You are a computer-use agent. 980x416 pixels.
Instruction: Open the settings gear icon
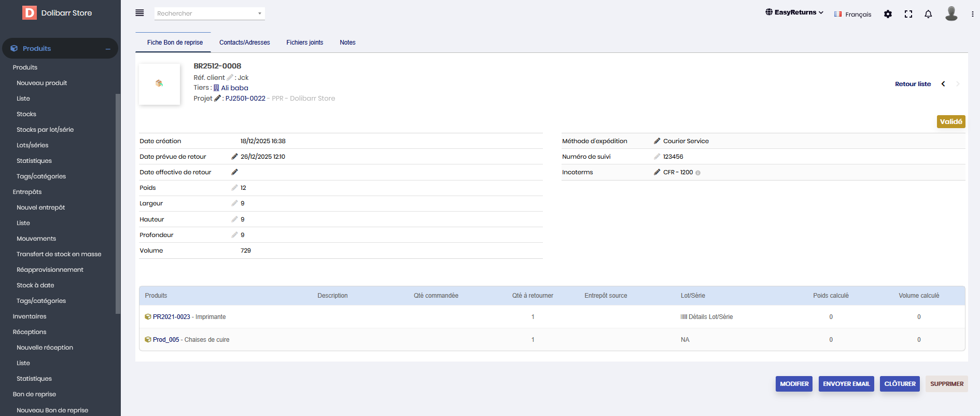pos(888,14)
